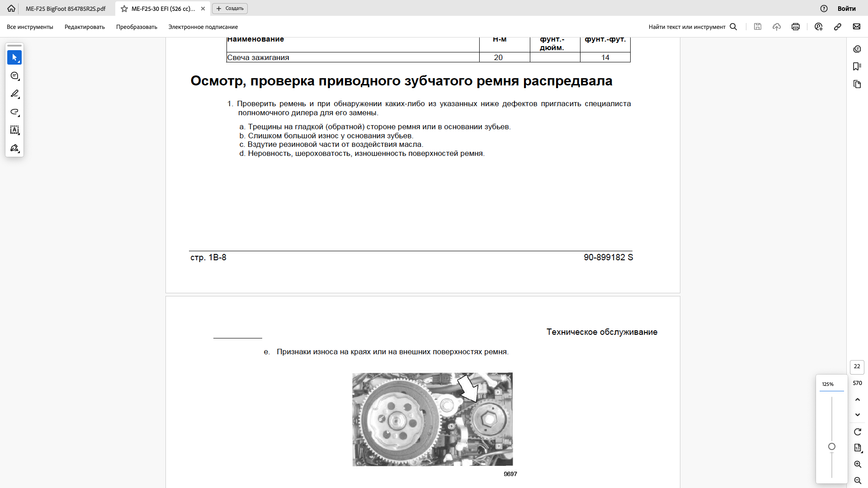Screen dimensions: 868x488
Task: Click the heading Осмотр, проверка приводного зубчатого ремня
Action: (401, 81)
